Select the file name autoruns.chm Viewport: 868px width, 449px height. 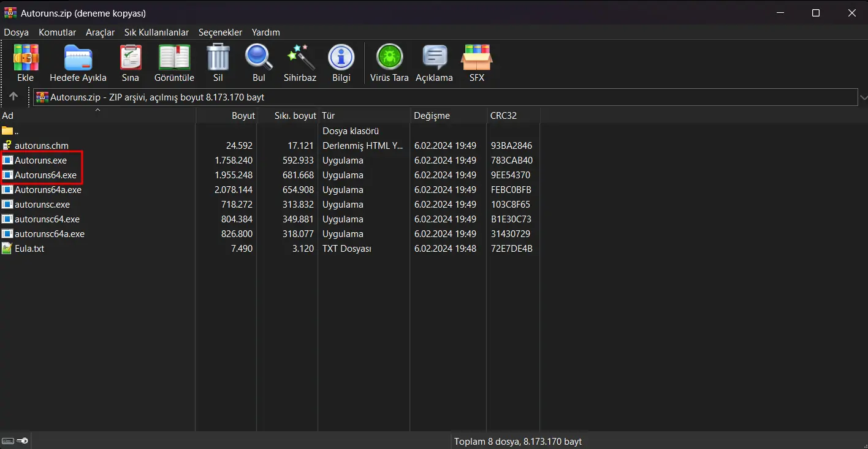pos(42,146)
